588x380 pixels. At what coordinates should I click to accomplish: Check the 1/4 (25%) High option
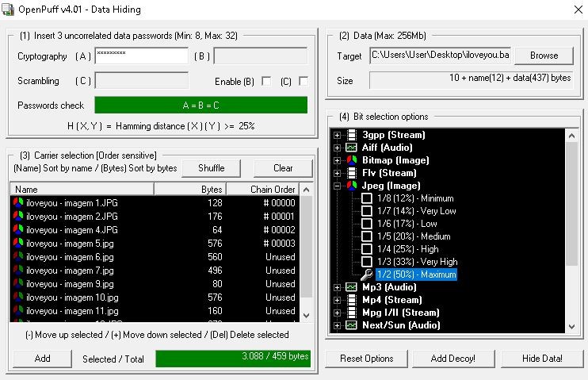[x=367, y=249]
